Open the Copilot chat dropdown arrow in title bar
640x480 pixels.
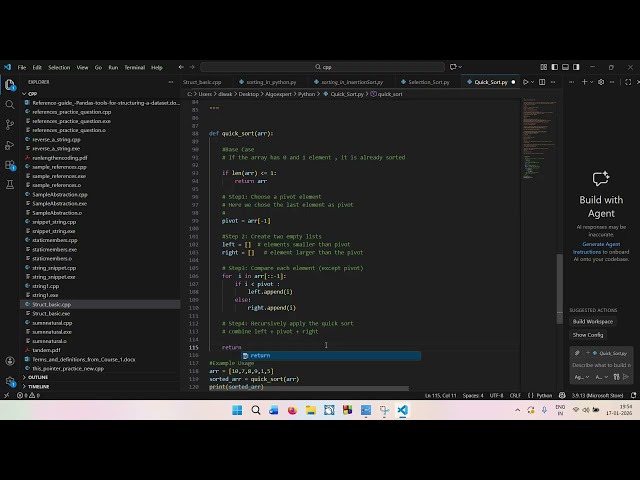460,67
